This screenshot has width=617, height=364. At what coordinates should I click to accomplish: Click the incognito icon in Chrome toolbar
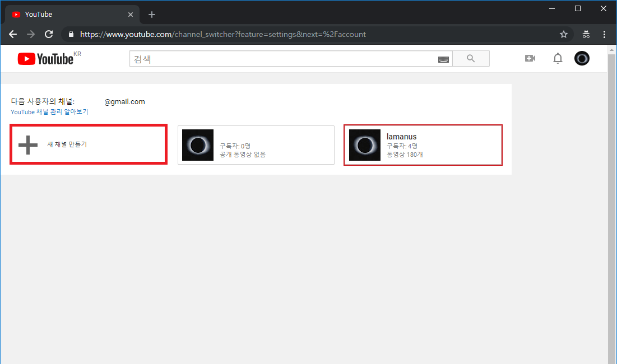coord(586,34)
